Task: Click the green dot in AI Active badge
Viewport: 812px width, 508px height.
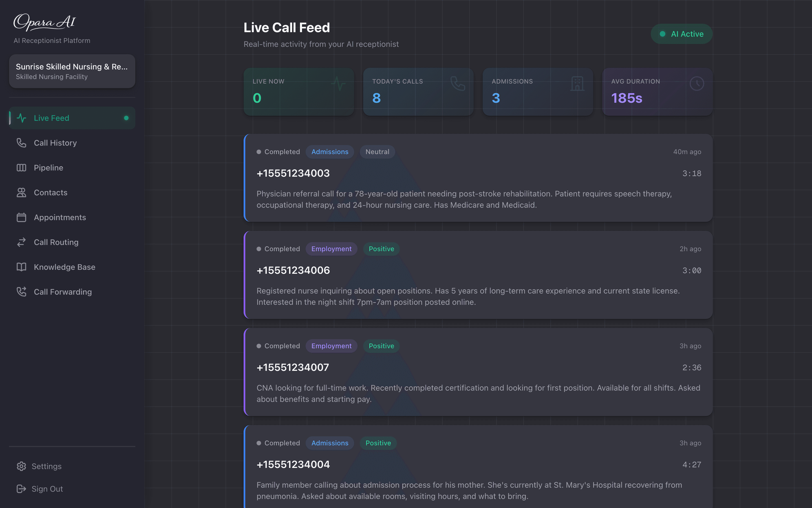Action: (662, 34)
